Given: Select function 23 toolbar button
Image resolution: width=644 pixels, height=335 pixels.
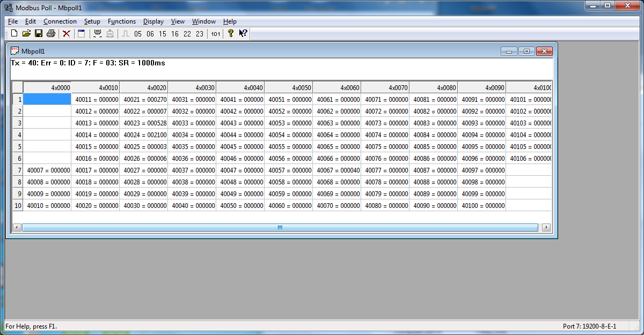Looking at the screenshot, I should (200, 34).
